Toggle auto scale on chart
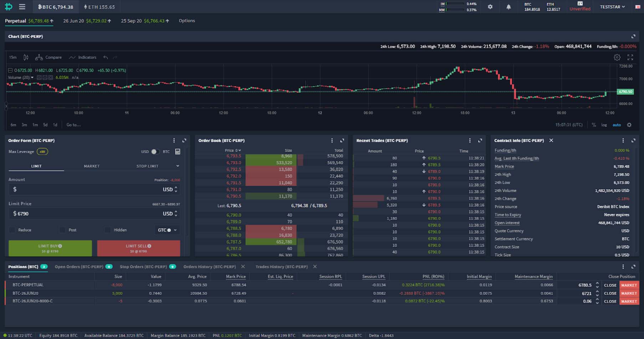The height and width of the screenshot is (339, 644). point(617,125)
